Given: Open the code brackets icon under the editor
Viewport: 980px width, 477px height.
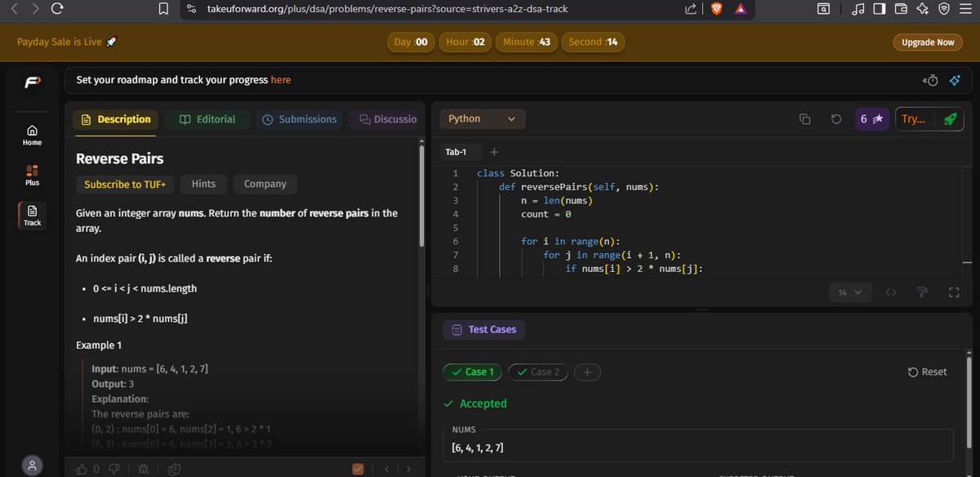Looking at the screenshot, I should point(891,292).
